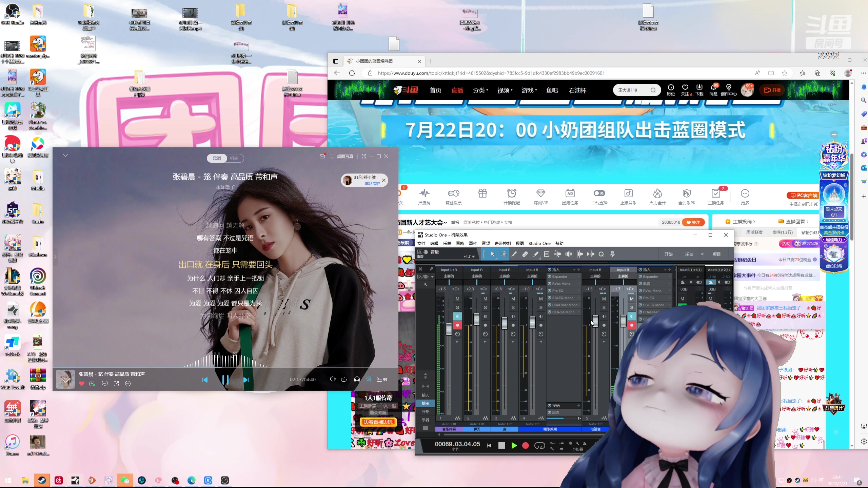
Task: Click the 开播提醒 alarm clock icon
Action: coord(512,197)
